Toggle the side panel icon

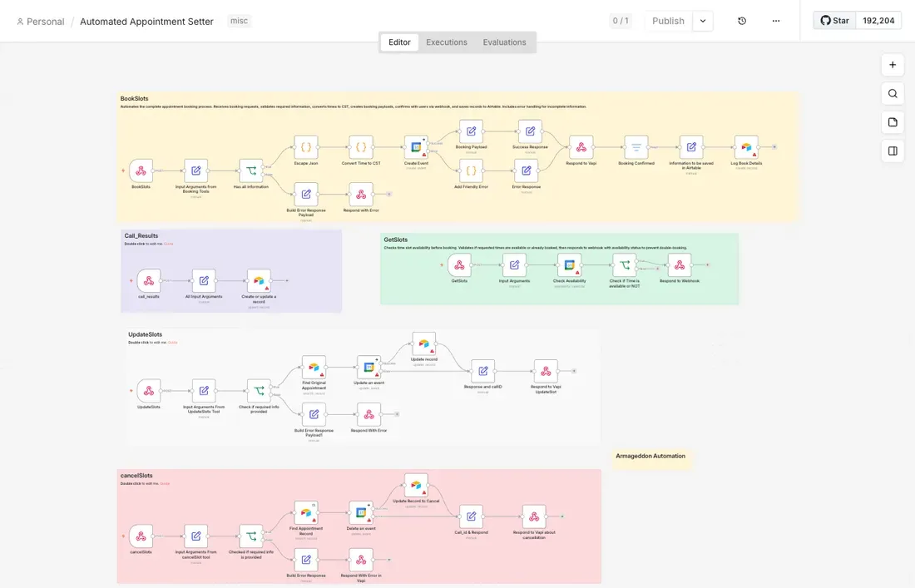(893, 151)
